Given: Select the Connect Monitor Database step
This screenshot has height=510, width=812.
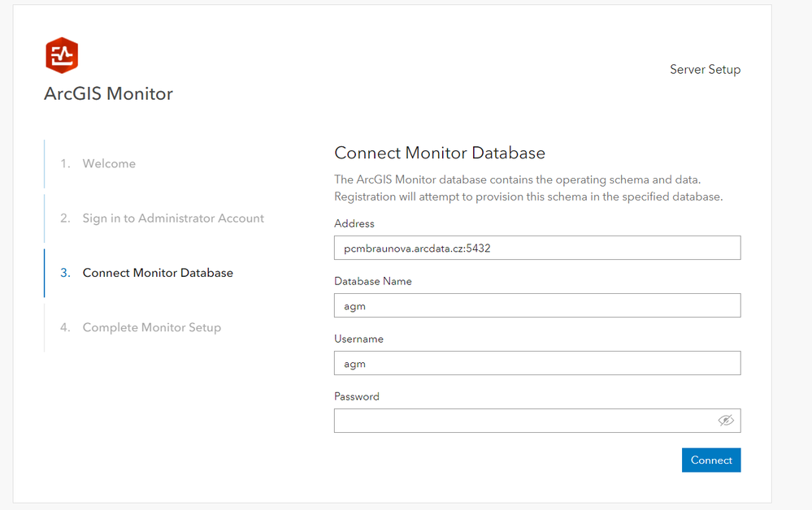Looking at the screenshot, I should point(158,273).
